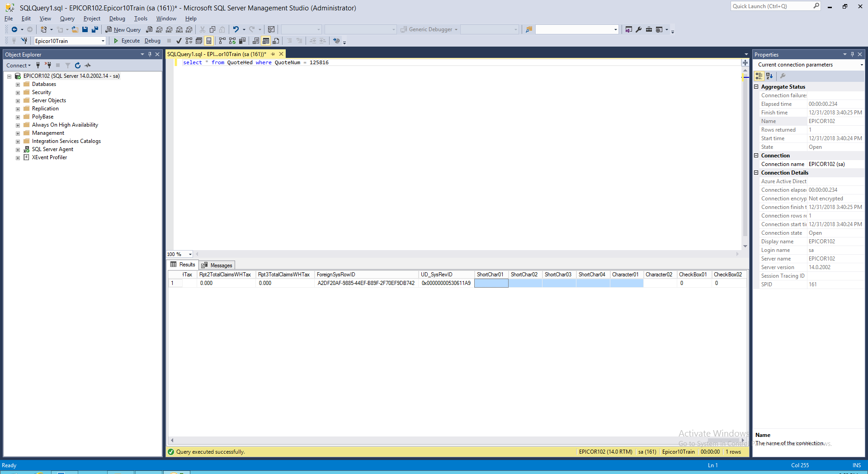Open a Database Engine Query from toolbar

(x=149, y=29)
